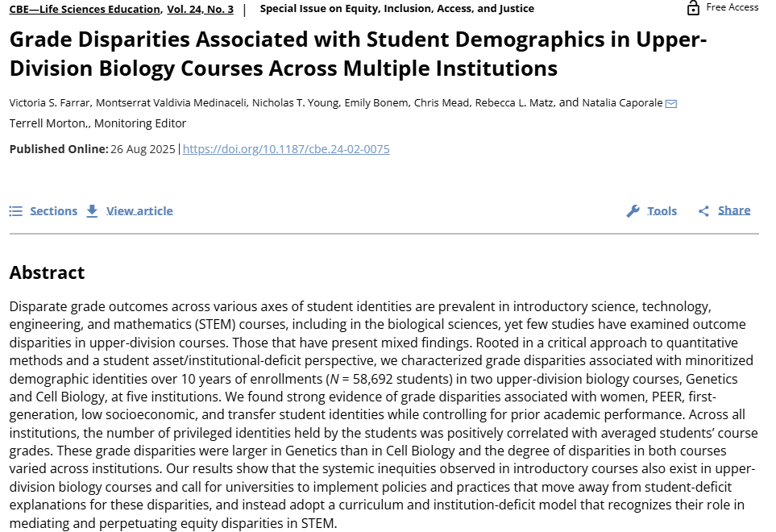Click the Share icon
The height and width of the screenshot is (532, 776).
(x=703, y=211)
